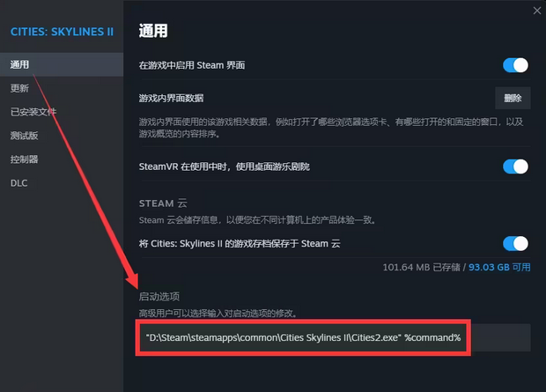Close the properties window with X icon
Screen dimensions: 546x392
click(537, 11)
